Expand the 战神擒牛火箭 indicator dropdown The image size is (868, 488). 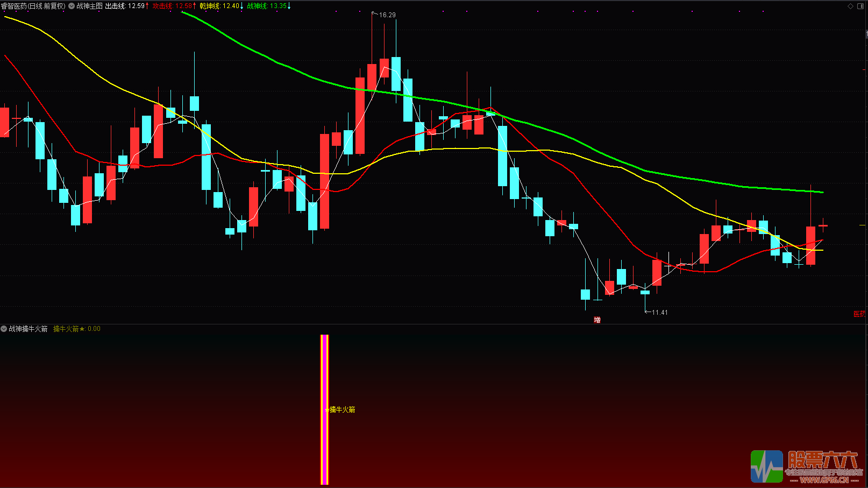4,329
